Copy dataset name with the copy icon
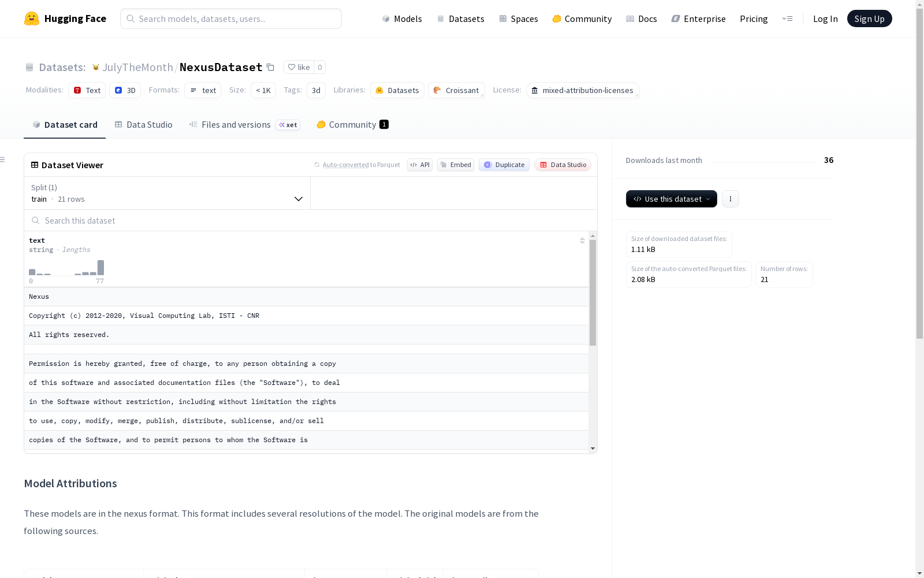The height and width of the screenshot is (578, 924). (270, 67)
